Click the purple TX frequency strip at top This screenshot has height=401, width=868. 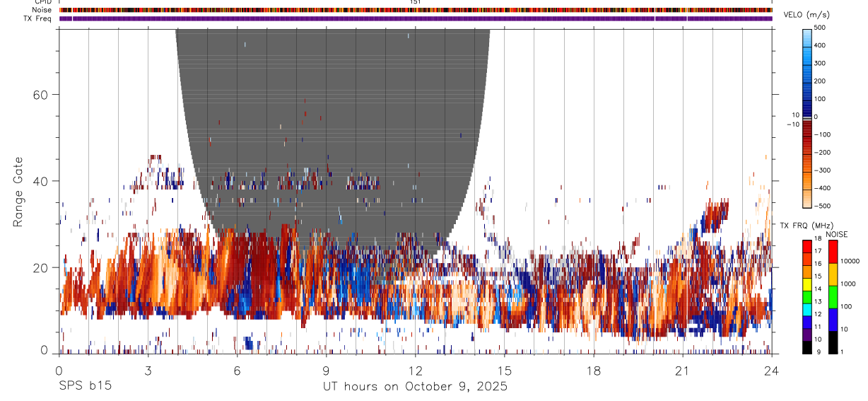click(416, 18)
